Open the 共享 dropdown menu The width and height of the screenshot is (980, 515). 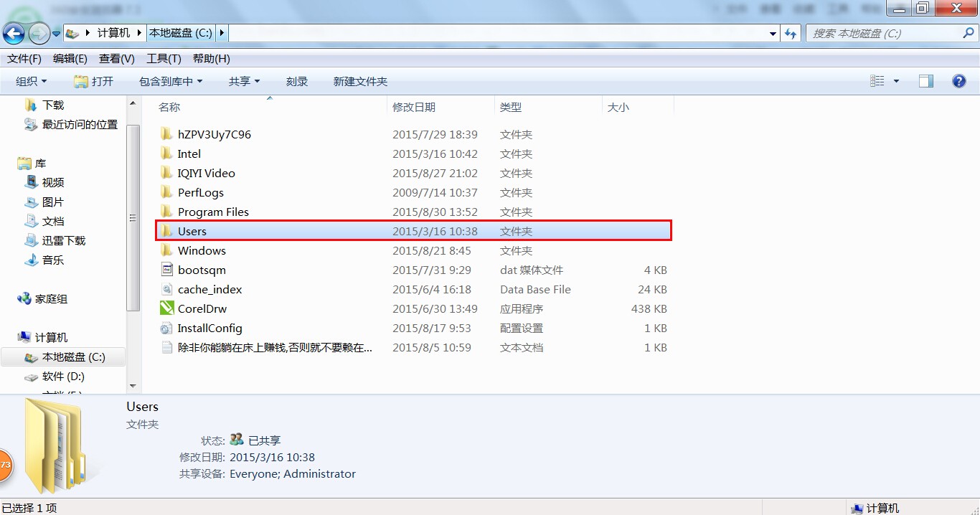point(244,81)
